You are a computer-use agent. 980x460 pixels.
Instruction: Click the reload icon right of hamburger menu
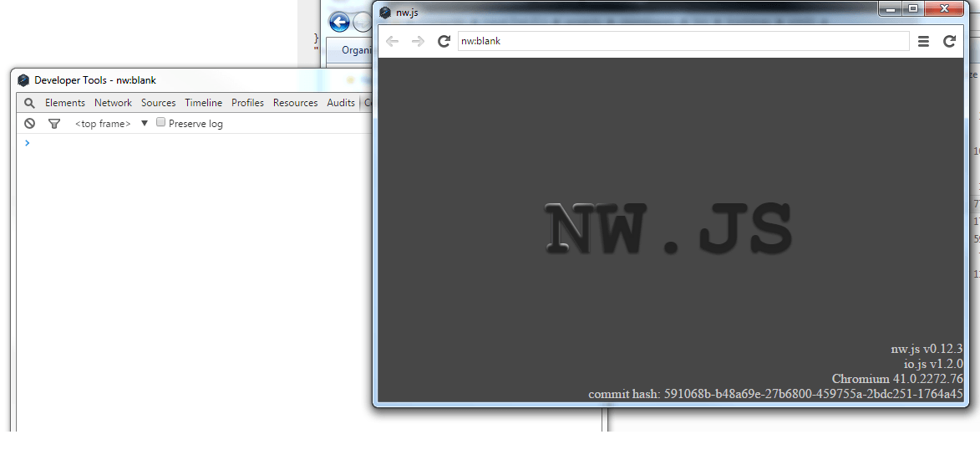click(x=949, y=41)
